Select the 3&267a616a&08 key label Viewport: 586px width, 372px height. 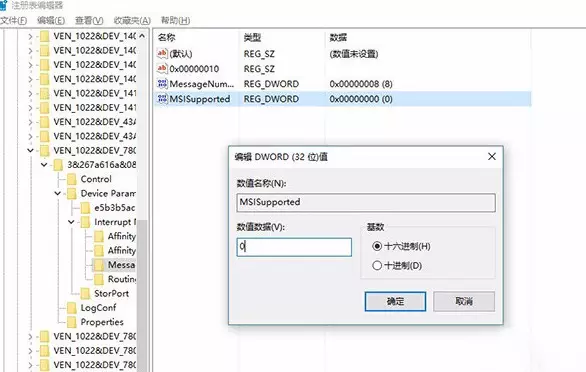(101, 165)
